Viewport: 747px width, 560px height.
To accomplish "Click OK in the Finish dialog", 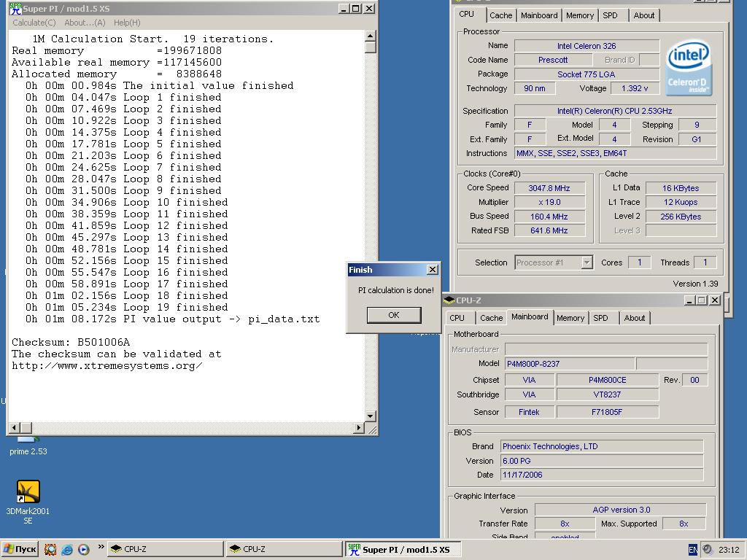I will click(394, 315).
